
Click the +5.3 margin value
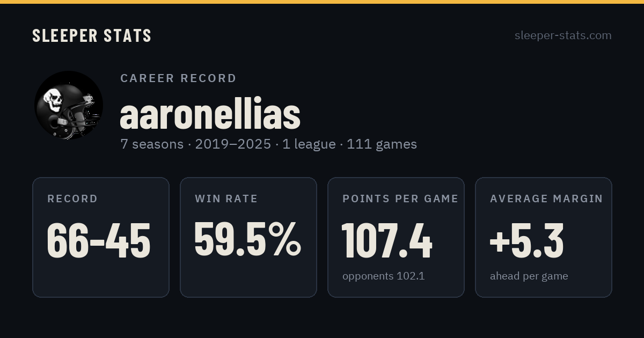tap(526, 240)
